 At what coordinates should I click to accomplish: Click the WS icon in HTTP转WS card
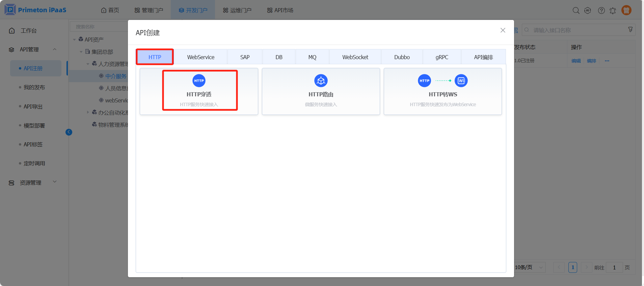pyautogui.click(x=461, y=81)
